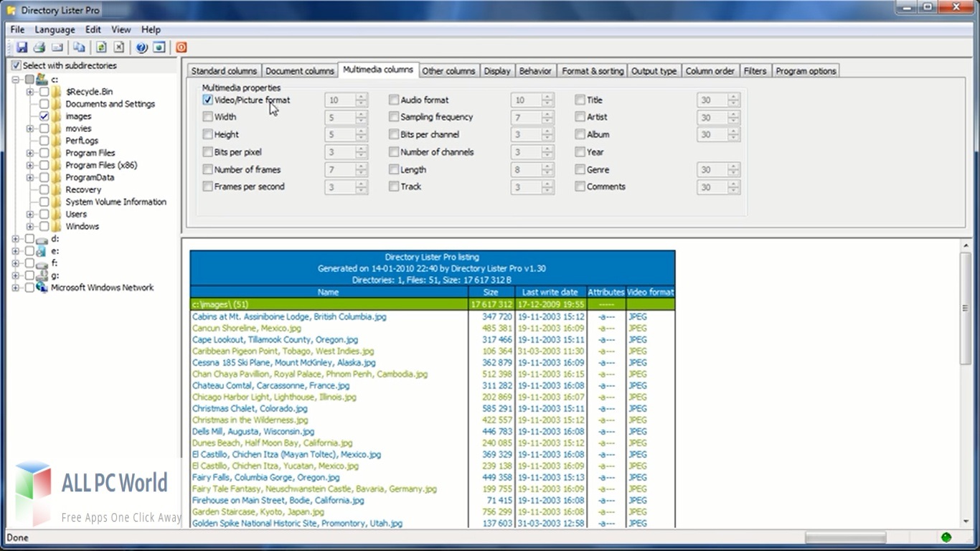The width and height of the screenshot is (980, 551).
Task: Click the g: drive icon
Action: (42, 275)
